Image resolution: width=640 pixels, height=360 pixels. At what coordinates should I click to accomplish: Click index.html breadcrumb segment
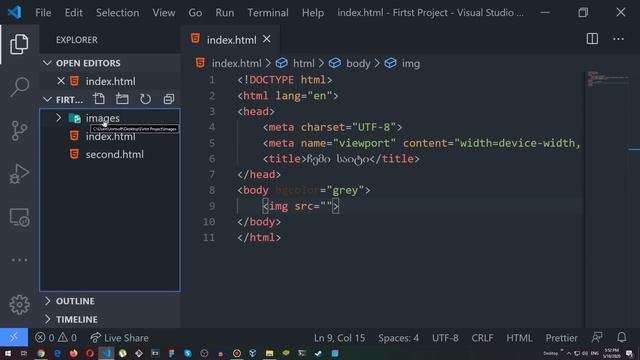pyautogui.click(x=236, y=63)
